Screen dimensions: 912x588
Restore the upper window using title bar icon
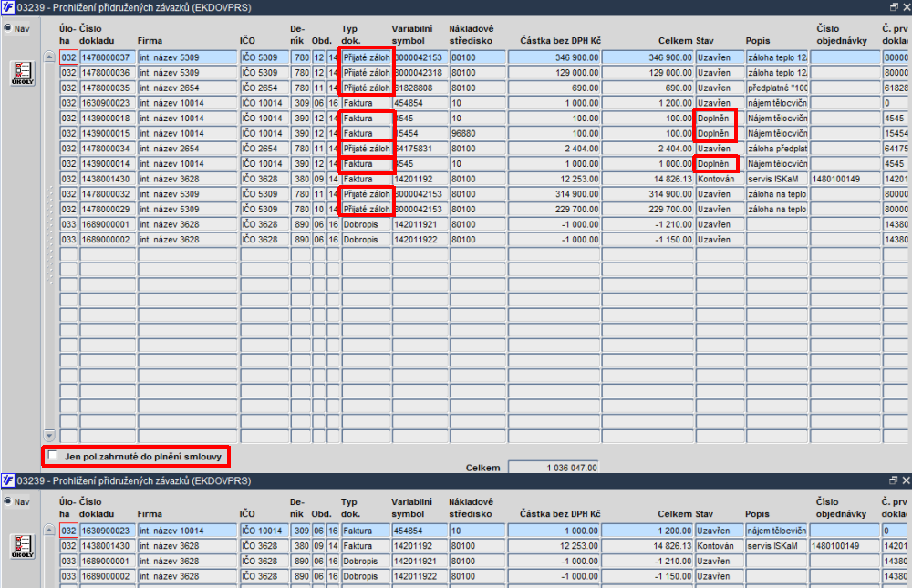click(894, 7)
